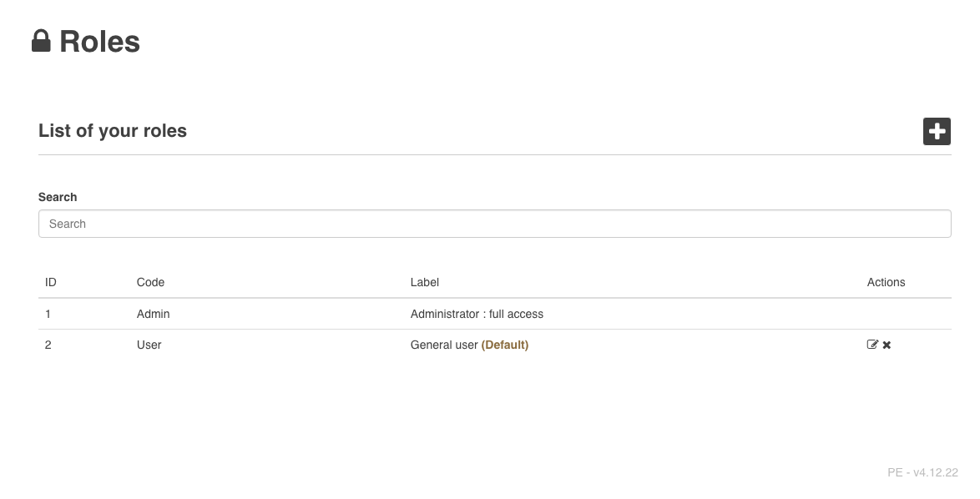Click the 'Administrator : full access' label
The image size is (980, 499).
pos(477,314)
